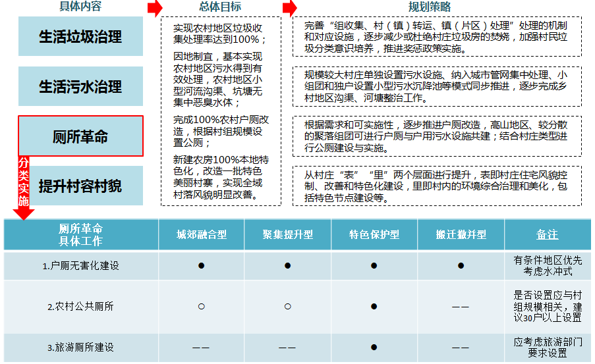The width and height of the screenshot is (595, 364).
Task: Select the 生活垃圾治理 box
Action: (80, 36)
